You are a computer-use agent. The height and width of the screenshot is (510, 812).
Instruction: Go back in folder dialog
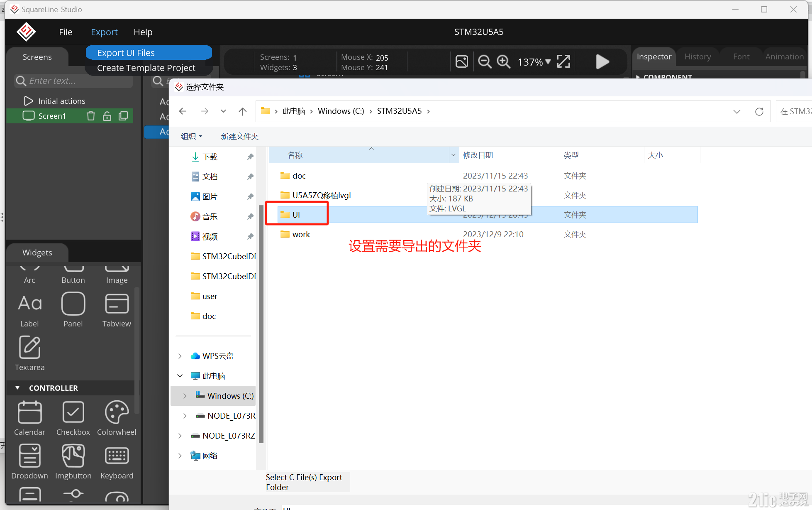point(183,111)
